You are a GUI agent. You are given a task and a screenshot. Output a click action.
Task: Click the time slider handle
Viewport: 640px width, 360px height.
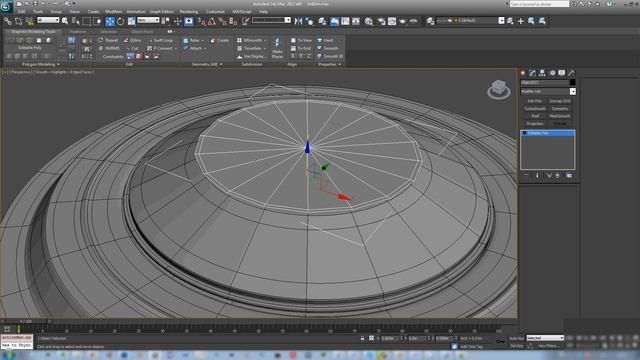(26, 321)
